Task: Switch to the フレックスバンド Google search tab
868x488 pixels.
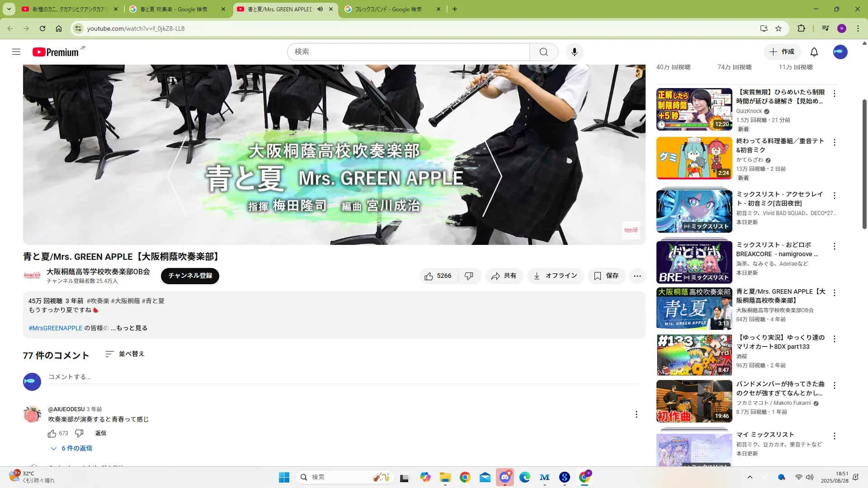Action: (x=388, y=9)
